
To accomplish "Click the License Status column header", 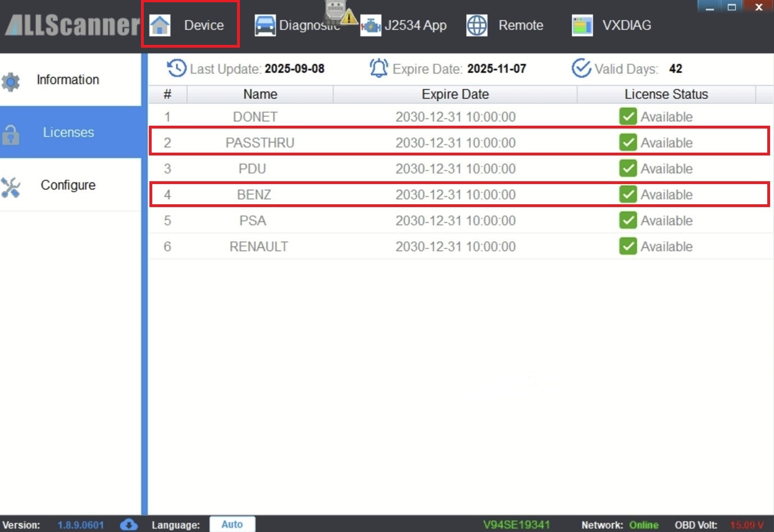I will [666, 94].
